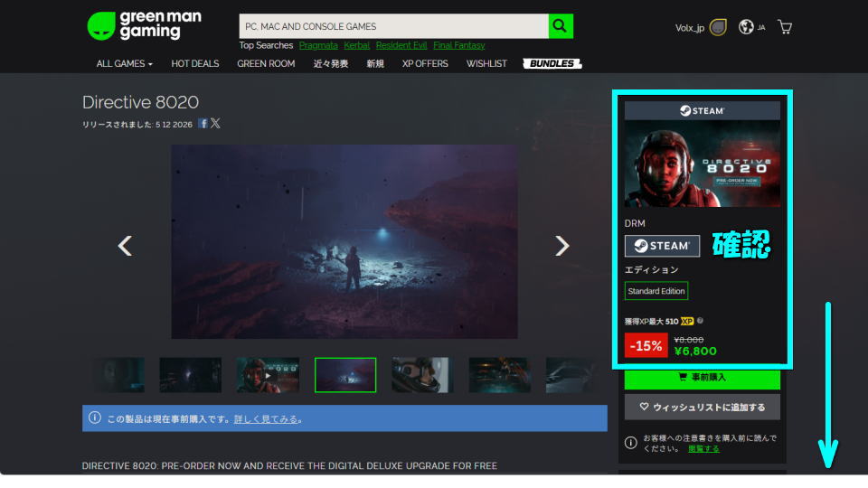Image resolution: width=868 pixels, height=488 pixels.
Task: Click the search games input field
Action: point(393,26)
